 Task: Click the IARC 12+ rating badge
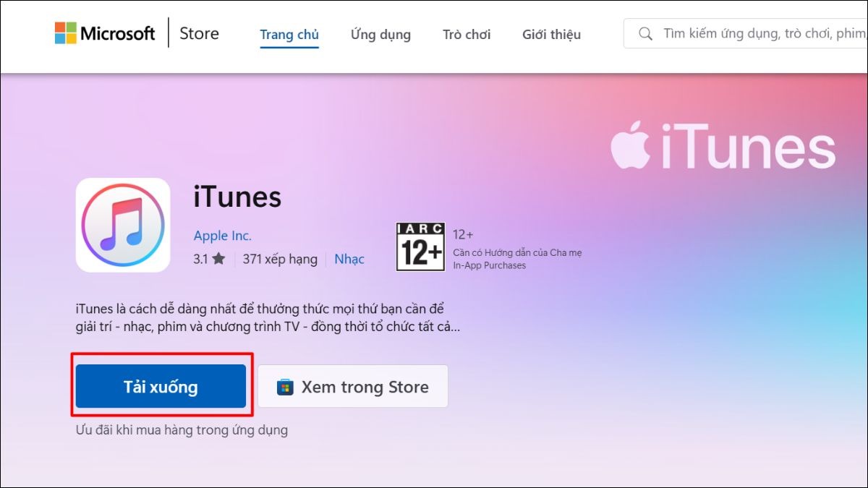(x=420, y=247)
